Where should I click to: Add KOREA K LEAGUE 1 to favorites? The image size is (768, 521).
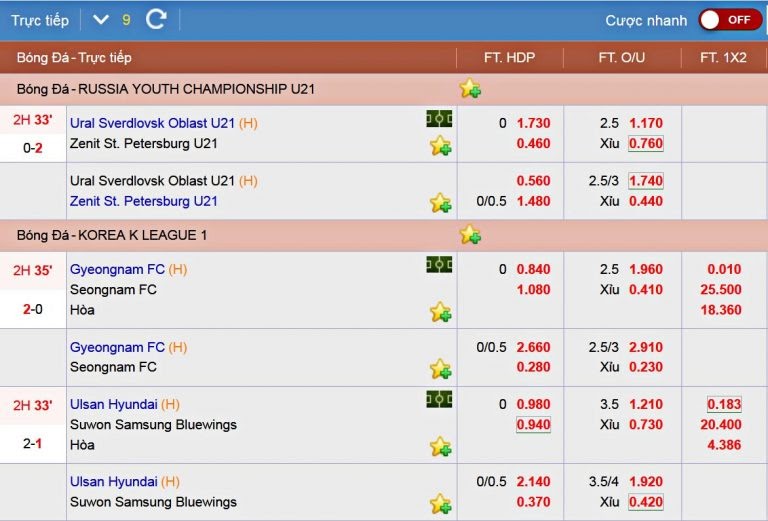pyautogui.click(x=470, y=235)
